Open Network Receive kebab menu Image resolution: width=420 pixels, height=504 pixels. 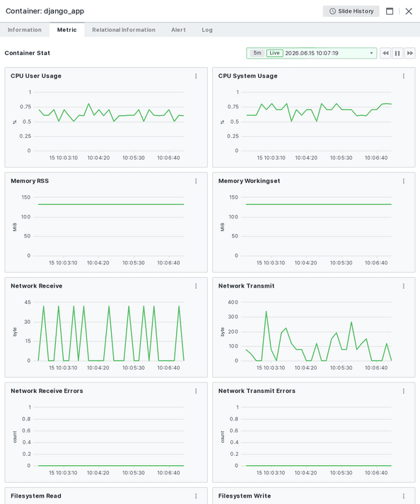coord(196,286)
